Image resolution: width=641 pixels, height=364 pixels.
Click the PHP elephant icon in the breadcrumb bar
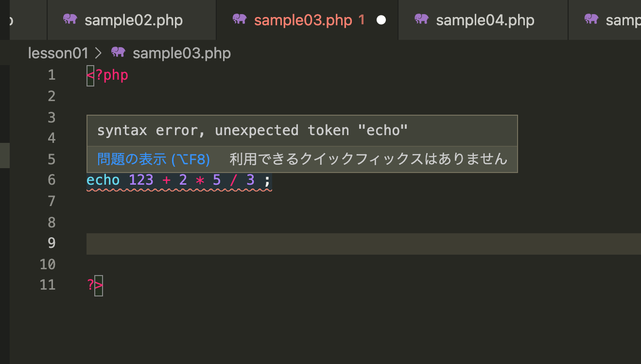[118, 52]
